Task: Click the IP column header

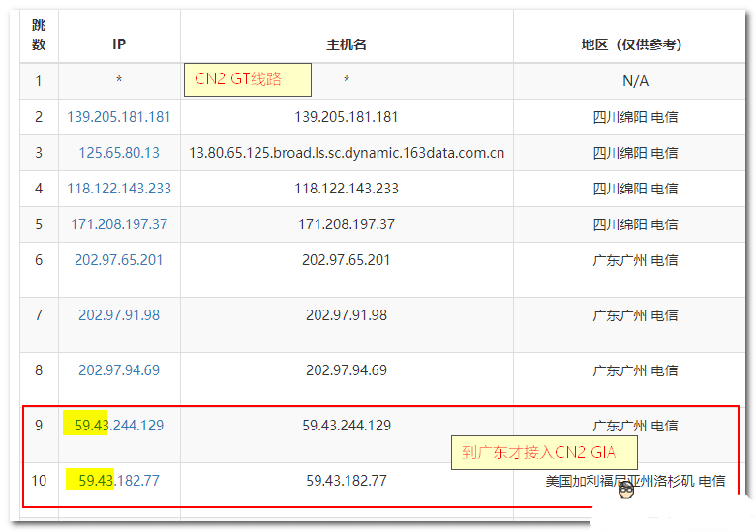Action: tap(119, 44)
